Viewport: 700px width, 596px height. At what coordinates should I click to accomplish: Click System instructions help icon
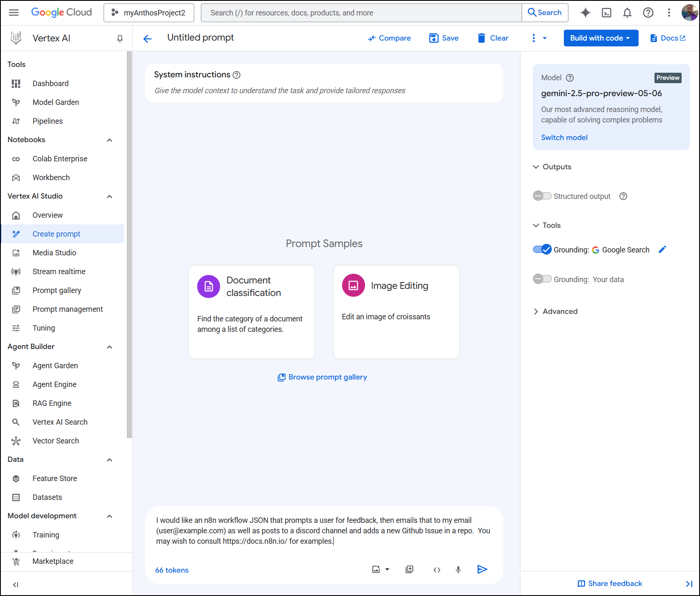pos(236,75)
